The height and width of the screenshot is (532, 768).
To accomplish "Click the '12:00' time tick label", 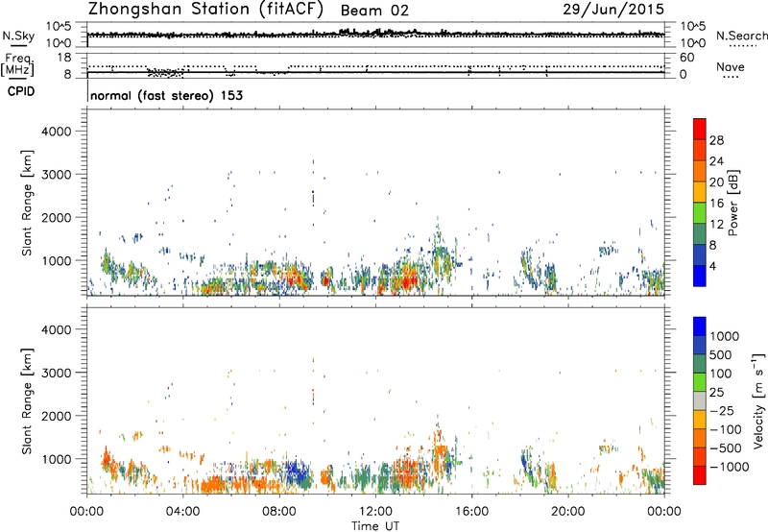I will [375, 512].
